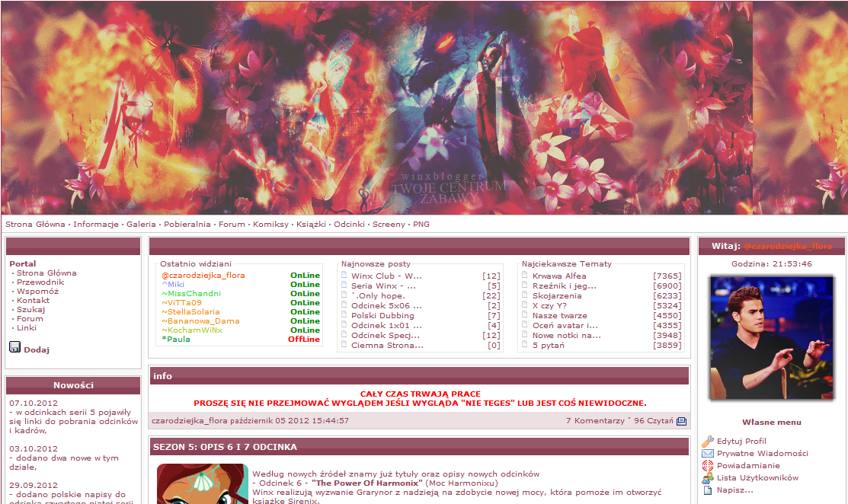The image size is (848, 504).
Task: Click document icon beside Rzeźnik i jeg... topic
Action: click(x=525, y=285)
